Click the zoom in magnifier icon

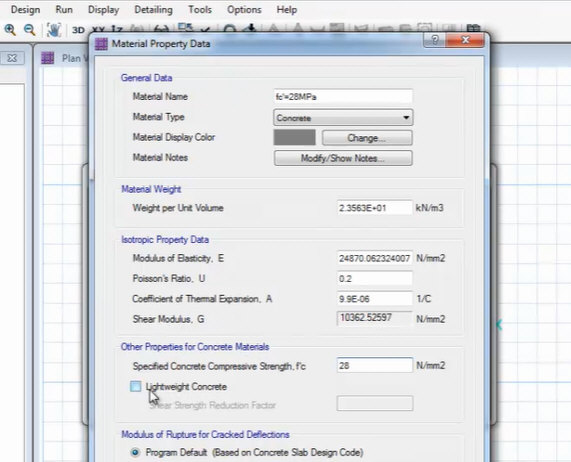click(x=10, y=29)
